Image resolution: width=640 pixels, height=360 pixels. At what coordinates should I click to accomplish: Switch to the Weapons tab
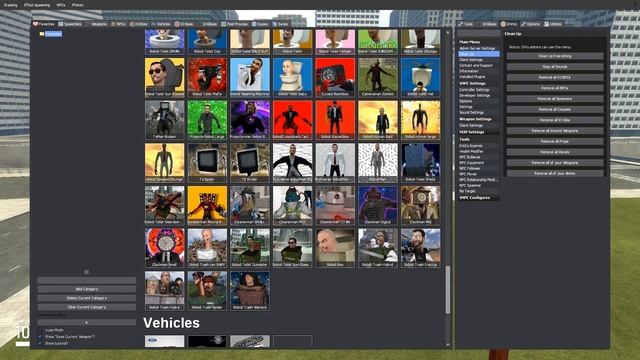pyautogui.click(x=96, y=24)
